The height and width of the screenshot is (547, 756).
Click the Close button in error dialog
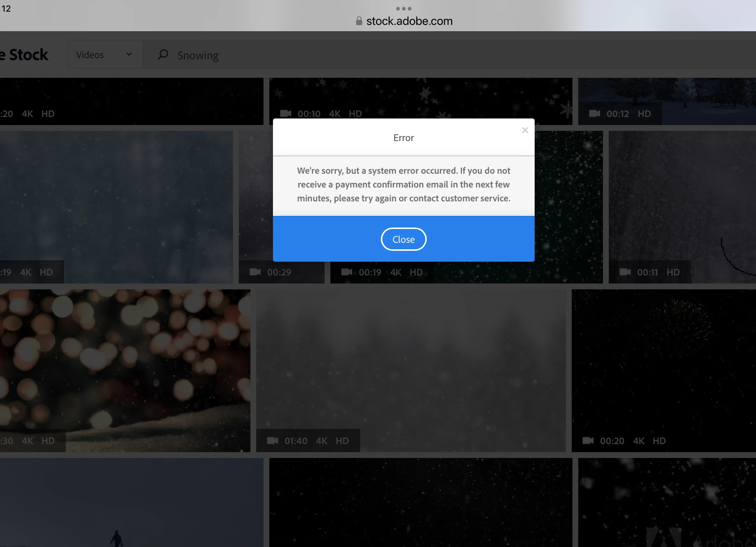403,239
